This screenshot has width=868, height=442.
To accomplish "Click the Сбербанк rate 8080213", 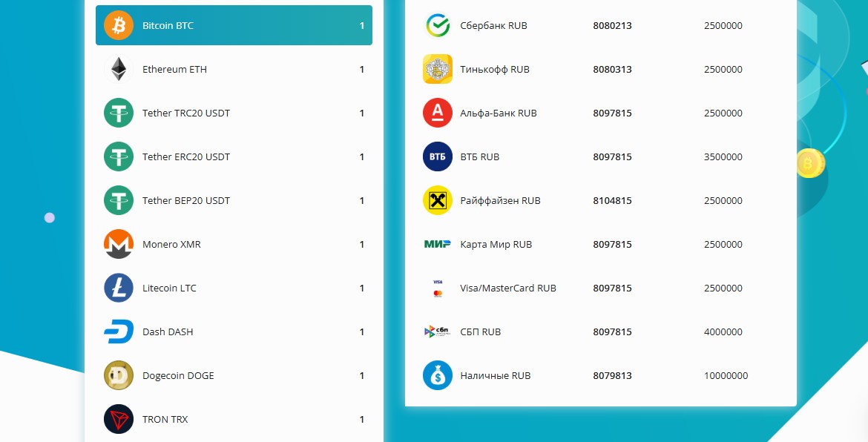I will coord(612,25).
